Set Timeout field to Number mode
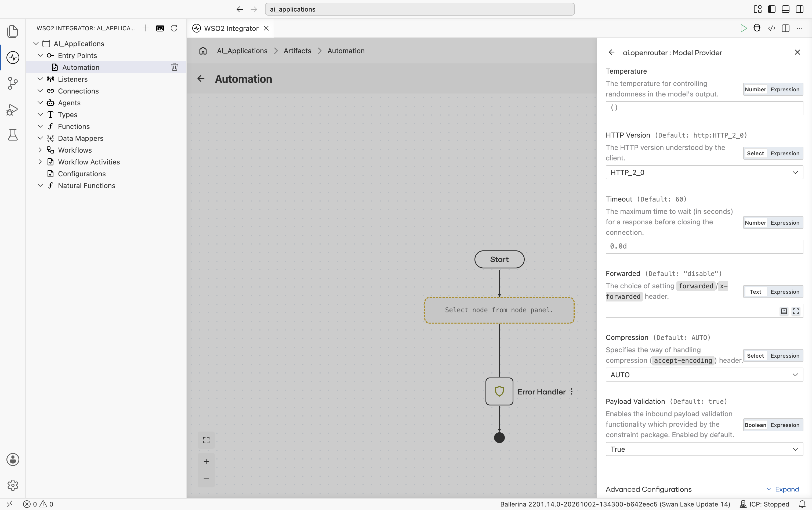812x510 pixels. [755, 222]
